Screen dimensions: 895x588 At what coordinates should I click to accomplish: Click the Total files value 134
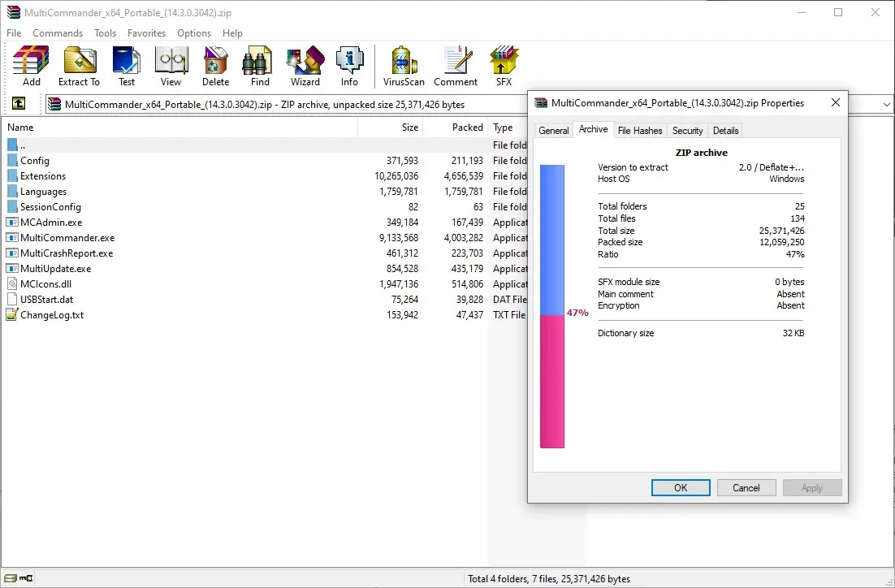[798, 218]
